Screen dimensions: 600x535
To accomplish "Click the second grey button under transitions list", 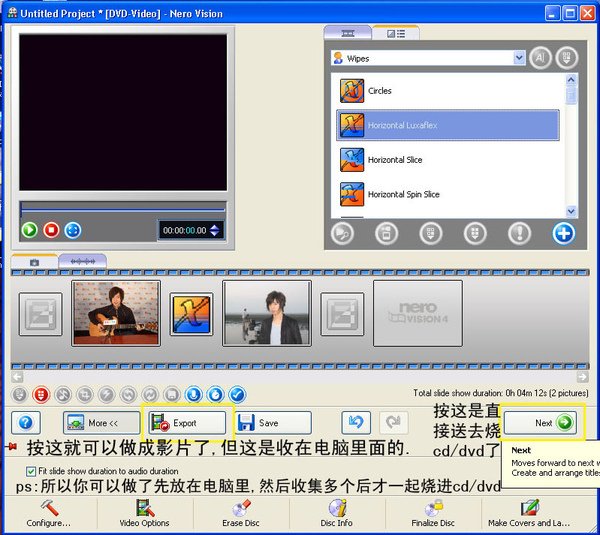I will coord(386,233).
